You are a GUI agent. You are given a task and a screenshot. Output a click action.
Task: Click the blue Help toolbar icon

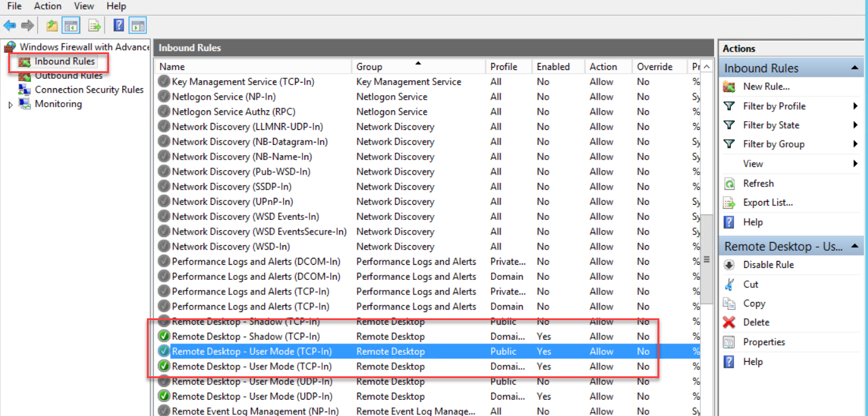(119, 26)
